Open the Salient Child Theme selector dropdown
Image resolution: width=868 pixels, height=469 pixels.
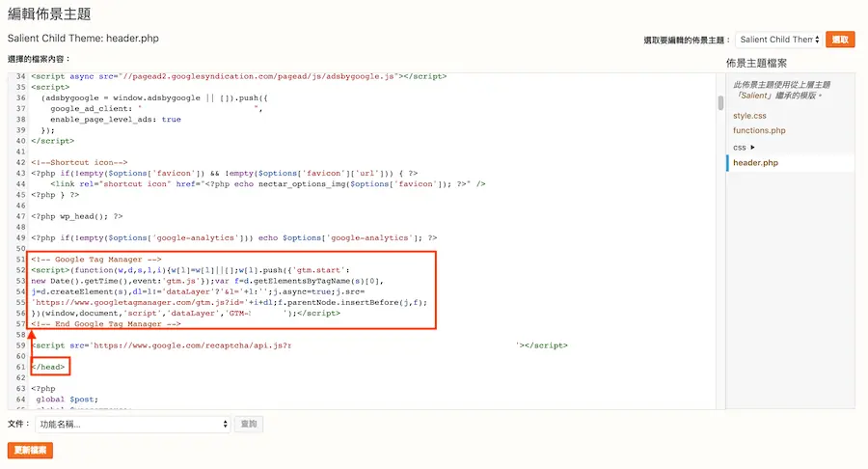click(x=779, y=40)
